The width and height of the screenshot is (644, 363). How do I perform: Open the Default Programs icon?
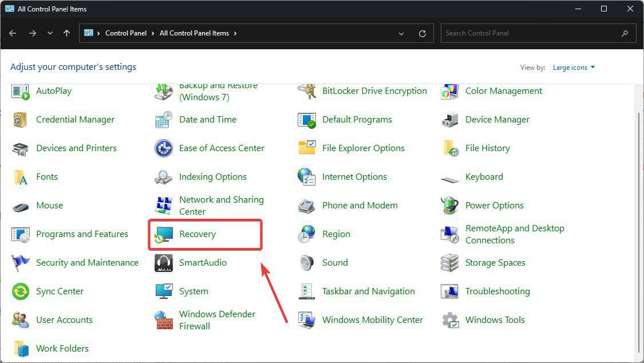click(x=307, y=120)
